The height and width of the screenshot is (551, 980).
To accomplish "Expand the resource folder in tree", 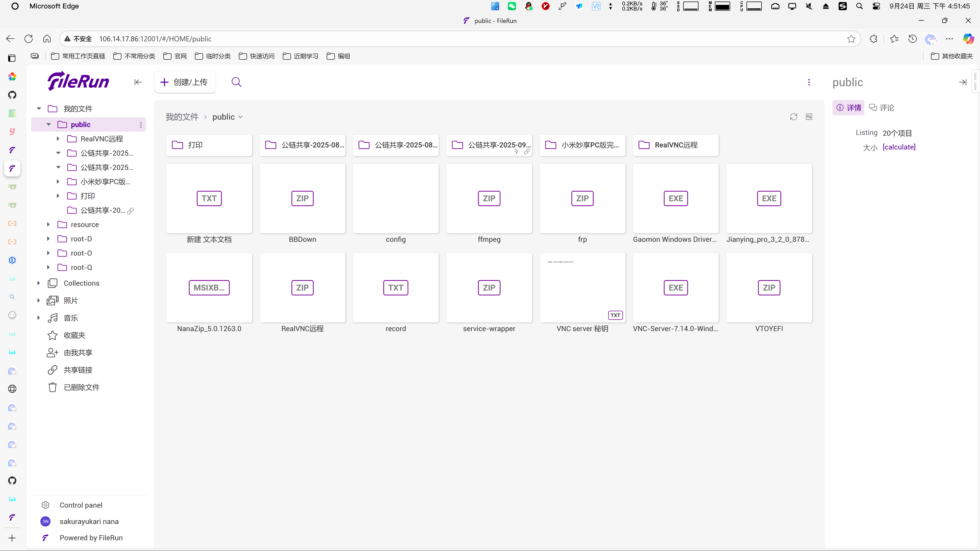I will tap(48, 224).
